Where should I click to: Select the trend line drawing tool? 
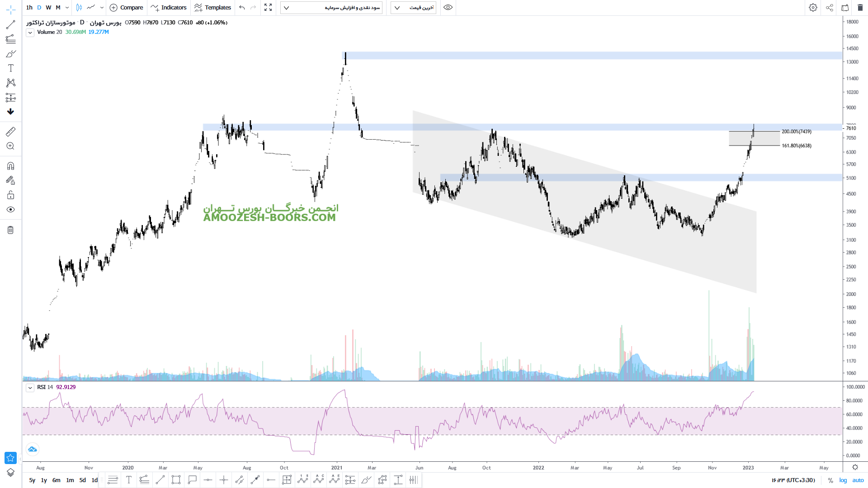click(10, 25)
